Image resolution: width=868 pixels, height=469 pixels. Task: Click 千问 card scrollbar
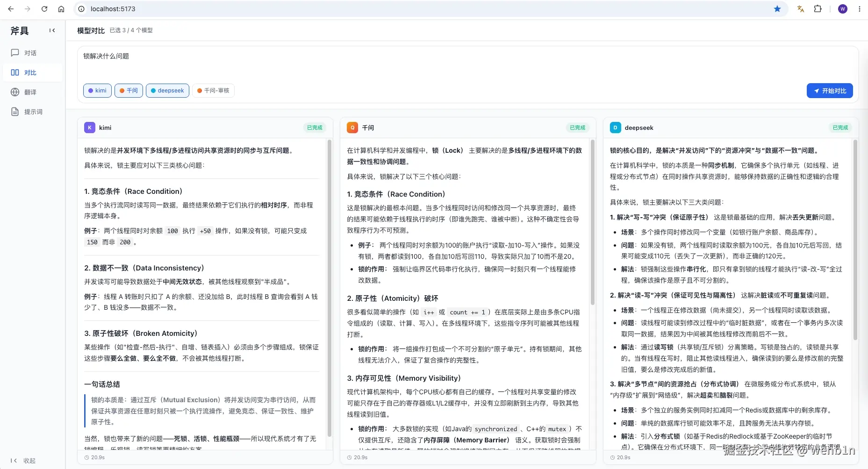pyautogui.click(x=592, y=222)
